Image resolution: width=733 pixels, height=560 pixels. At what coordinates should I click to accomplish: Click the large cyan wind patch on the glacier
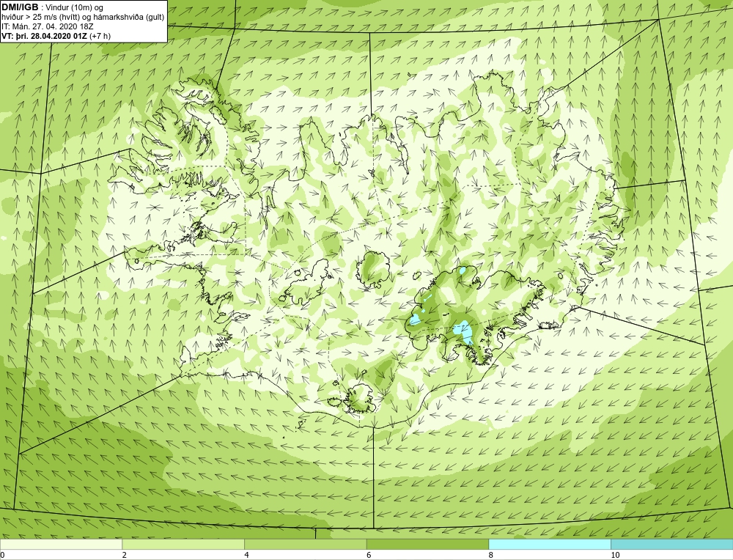(x=465, y=332)
